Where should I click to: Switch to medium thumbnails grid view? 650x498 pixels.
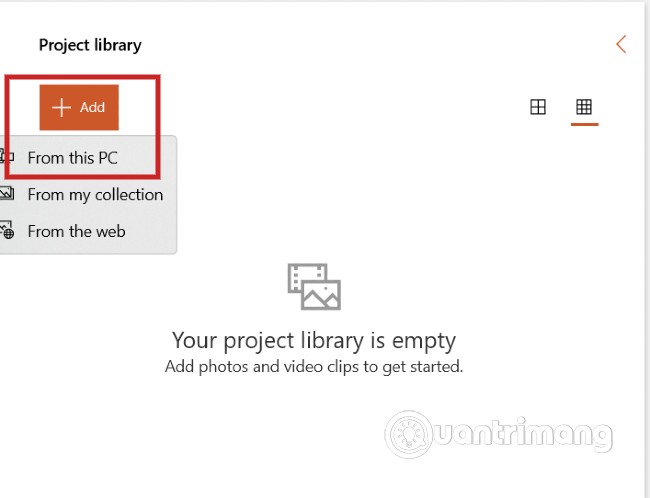click(538, 107)
